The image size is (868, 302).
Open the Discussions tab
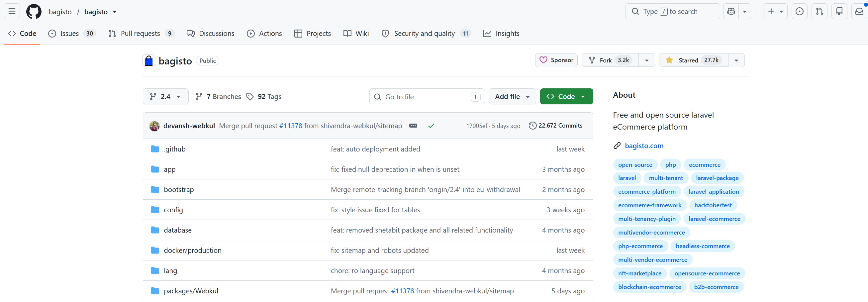[x=211, y=33]
